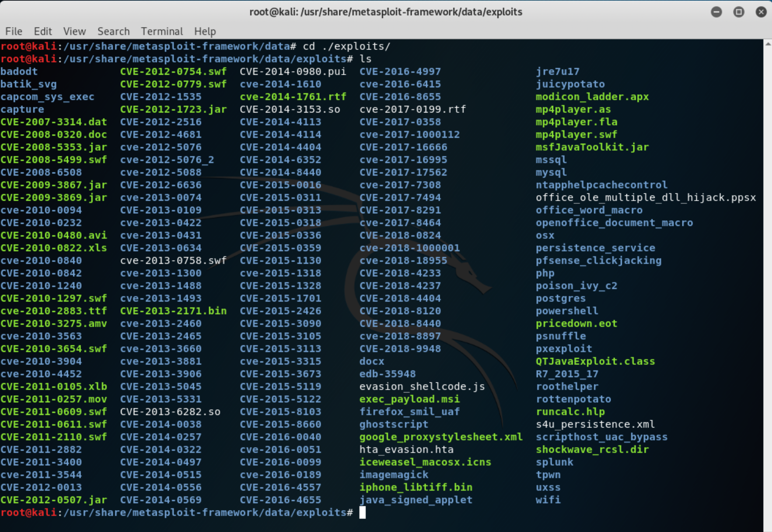This screenshot has width=772, height=532.
Task: Click the entry 'jre7u17'
Action: pos(558,71)
